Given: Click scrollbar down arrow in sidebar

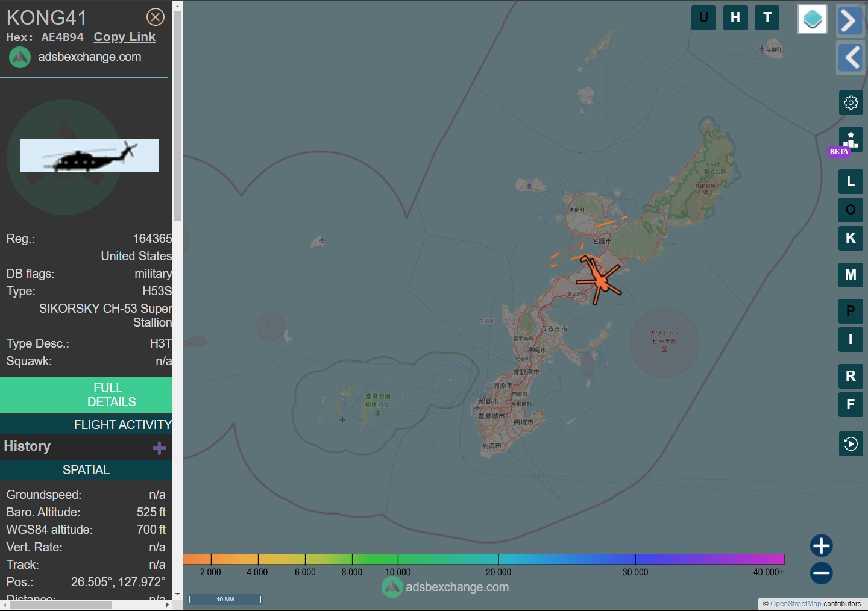Looking at the screenshot, I should click(177, 595).
